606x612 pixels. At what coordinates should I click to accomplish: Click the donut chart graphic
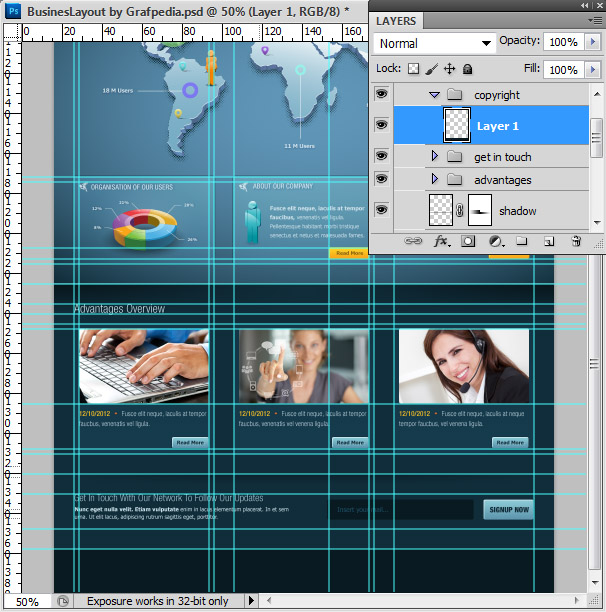[145, 228]
